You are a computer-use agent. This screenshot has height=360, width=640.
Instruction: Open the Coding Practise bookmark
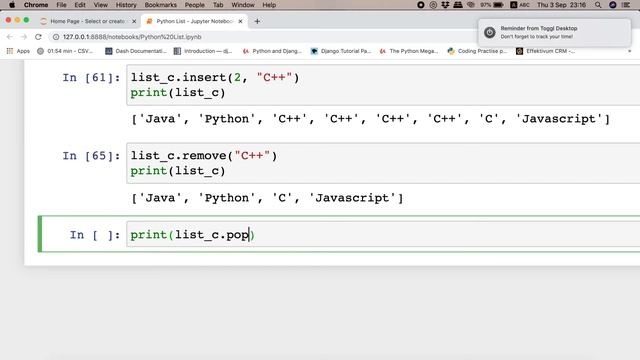[x=478, y=51]
